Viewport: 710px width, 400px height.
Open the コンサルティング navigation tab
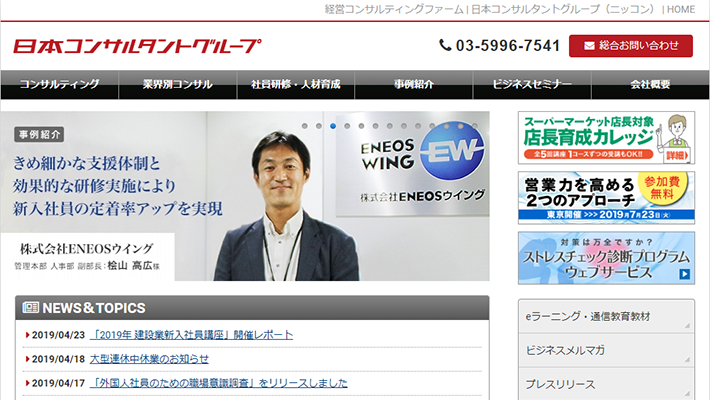coord(59,84)
